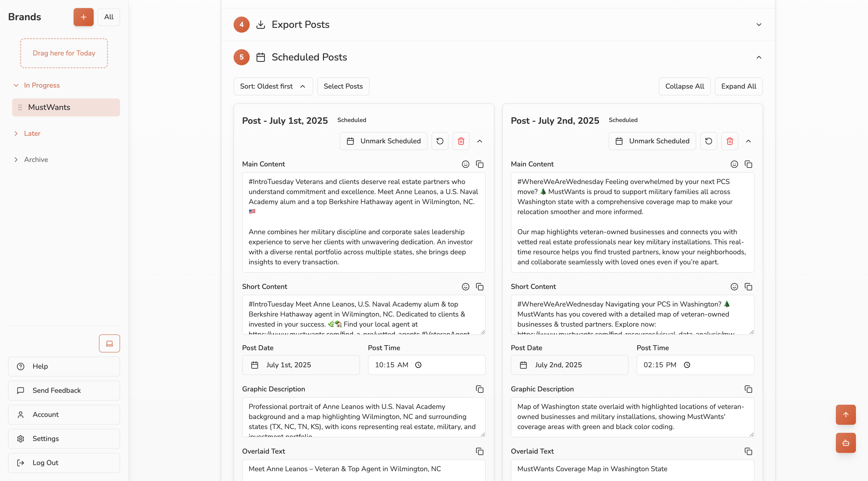Expand the Export Posts section
This screenshot has width=868, height=481.
(x=759, y=25)
